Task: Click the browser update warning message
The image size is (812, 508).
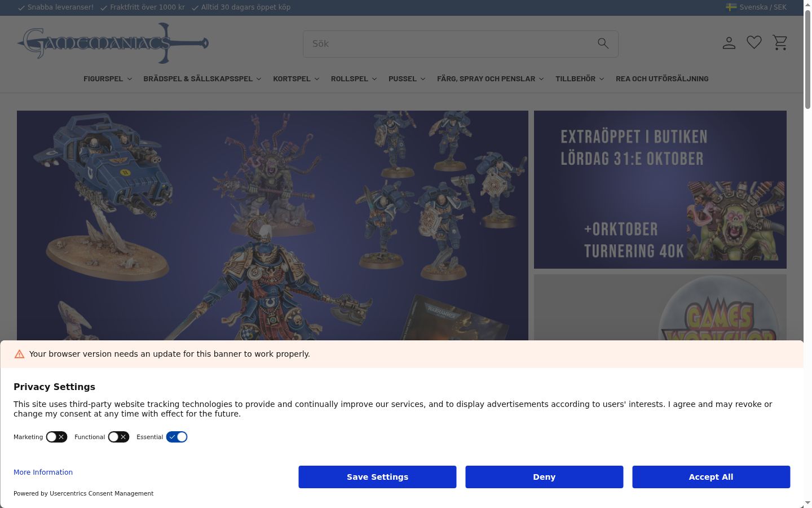Action: point(170,354)
